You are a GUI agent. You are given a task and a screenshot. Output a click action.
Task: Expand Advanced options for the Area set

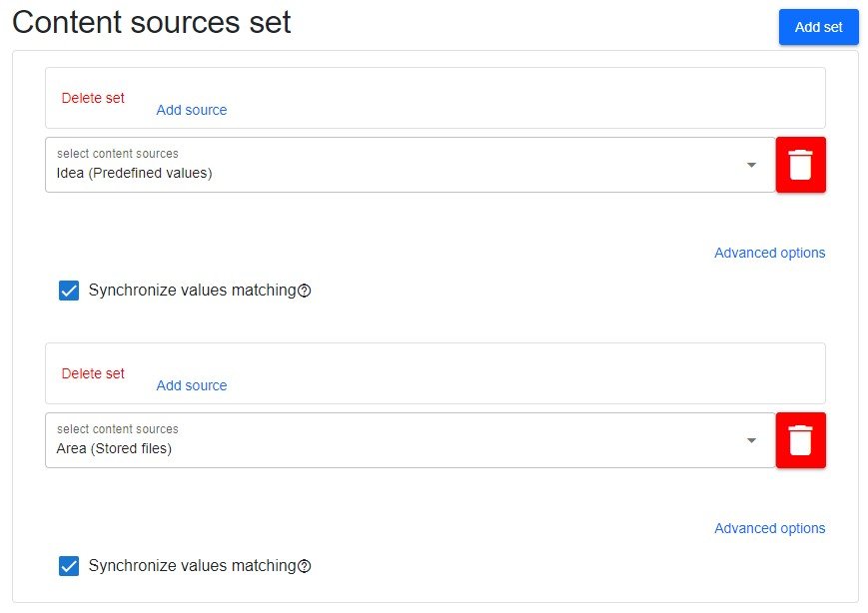[769, 528]
